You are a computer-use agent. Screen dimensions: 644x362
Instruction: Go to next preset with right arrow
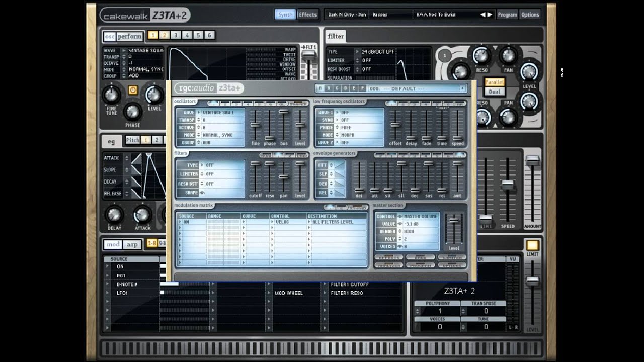(490, 15)
